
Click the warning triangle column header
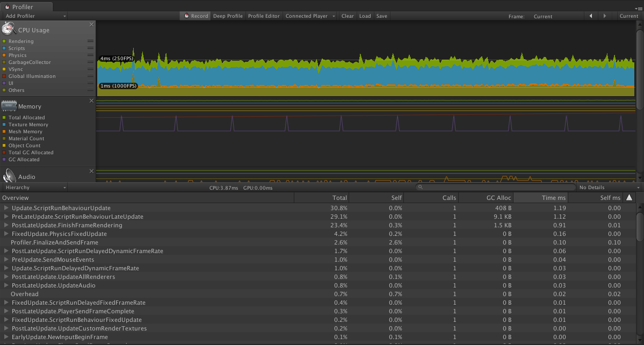[629, 198]
